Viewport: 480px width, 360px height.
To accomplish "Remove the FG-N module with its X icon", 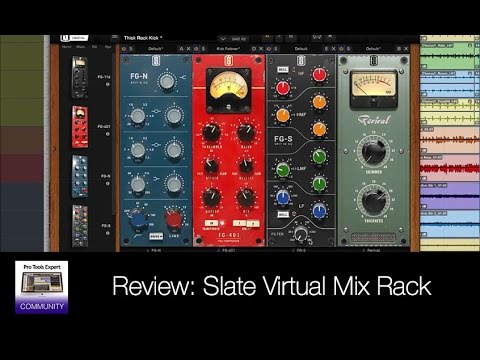I will 188,49.
